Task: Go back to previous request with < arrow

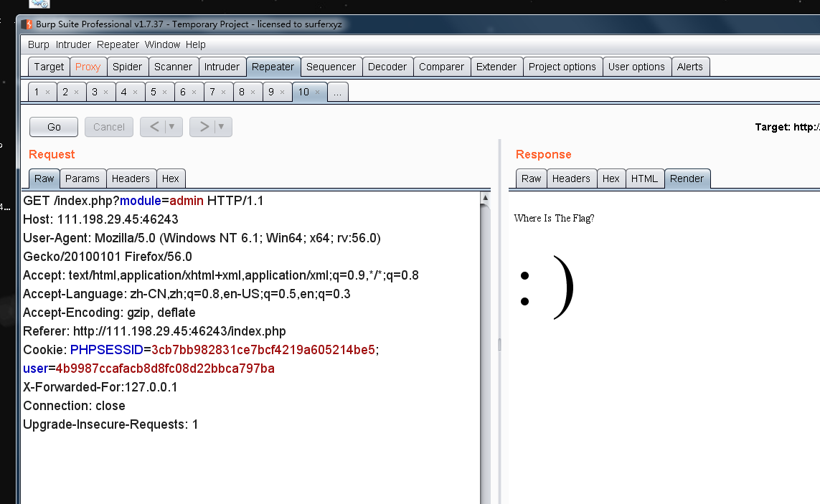Action: coord(154,127)
